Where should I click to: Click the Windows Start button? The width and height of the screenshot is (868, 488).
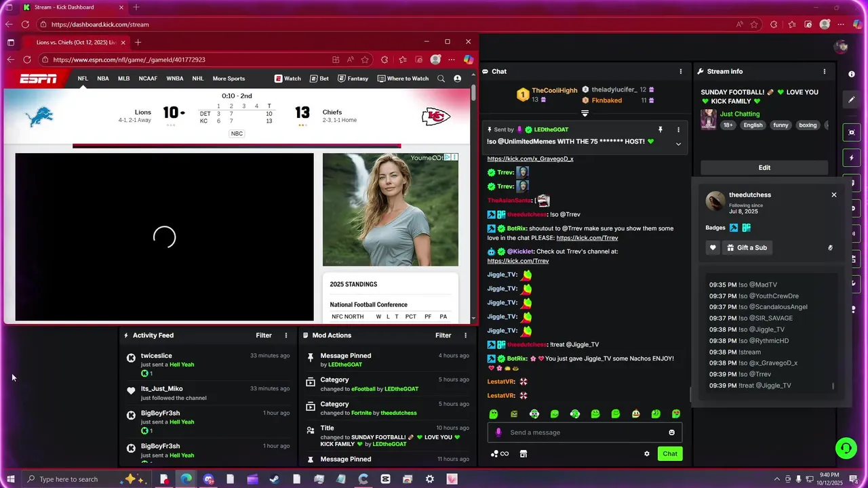click(11, 479)
